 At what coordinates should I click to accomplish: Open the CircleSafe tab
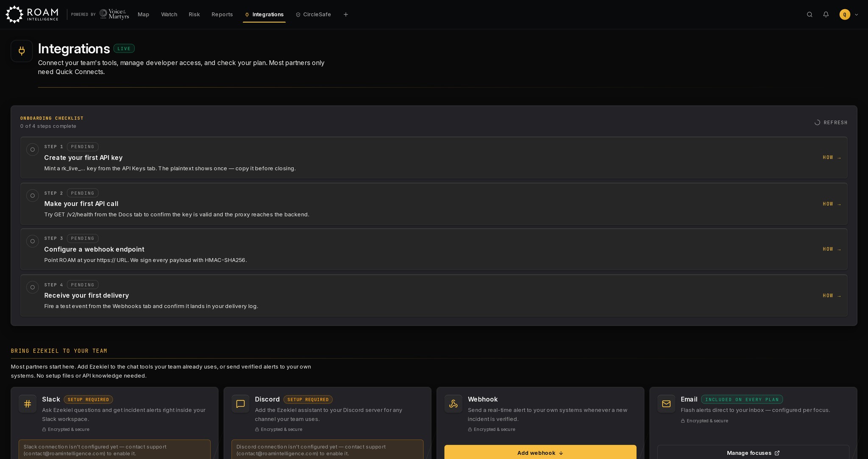313,14
